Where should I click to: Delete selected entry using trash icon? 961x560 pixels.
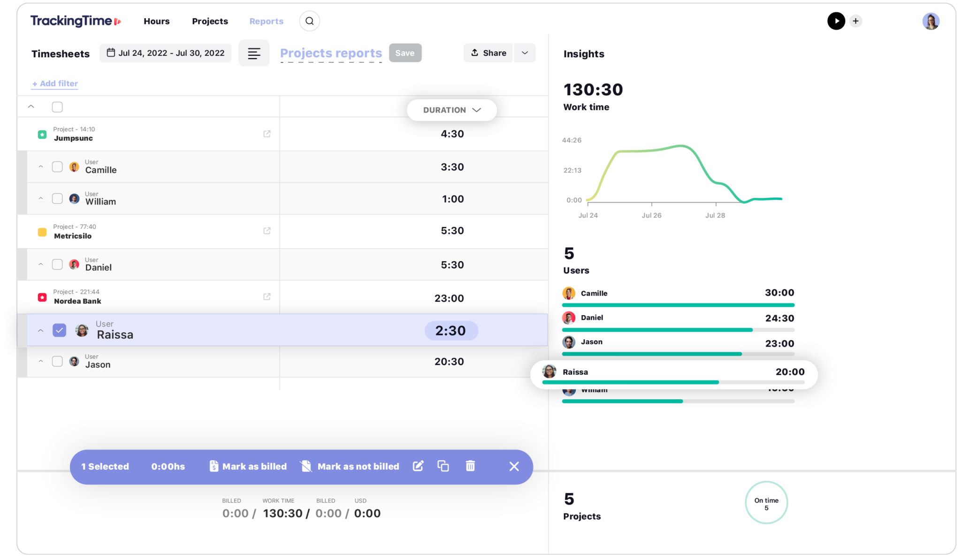point(470,466)
